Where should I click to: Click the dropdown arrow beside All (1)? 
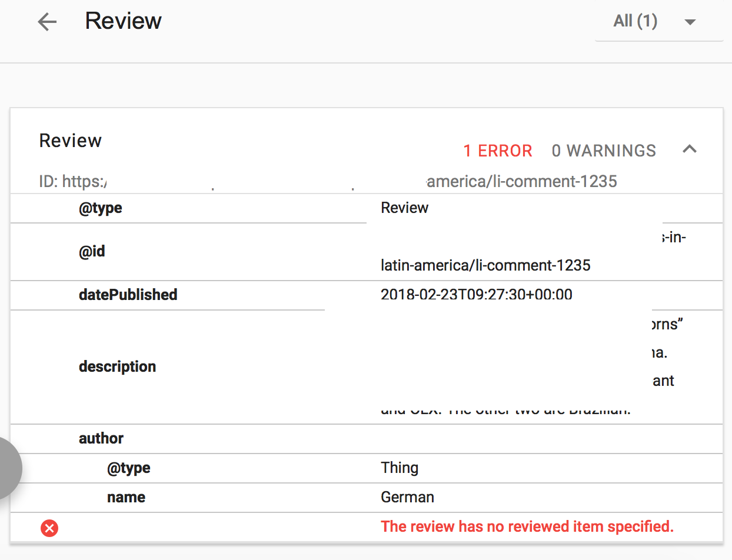coord(690,22)
